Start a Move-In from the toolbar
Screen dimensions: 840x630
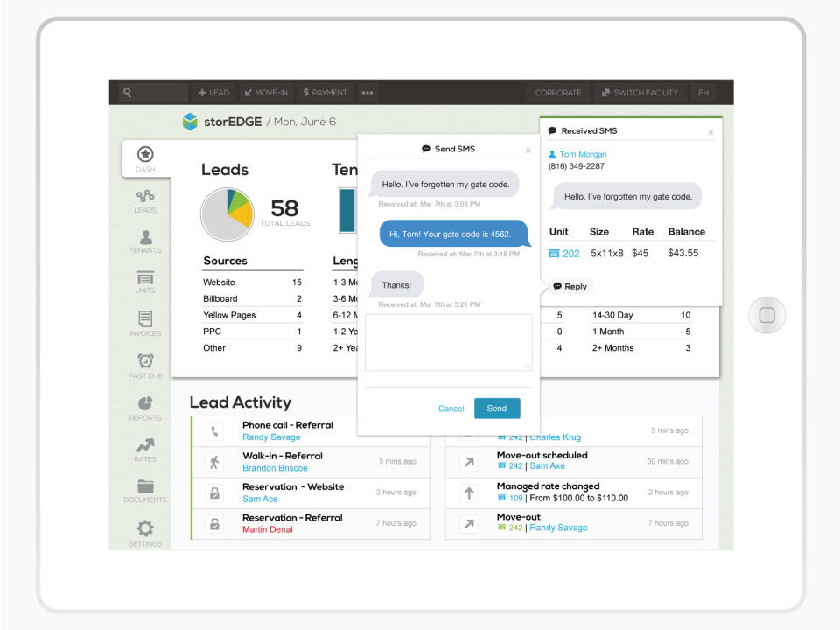266,92
